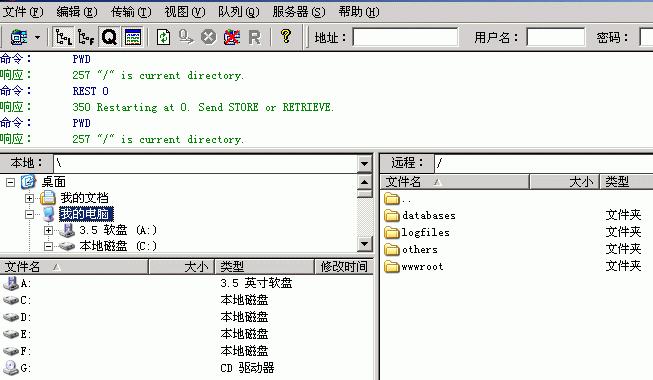Select 3.5 软盘 (A:) in the tree
The height and width of the screenshot is (380, 653).
click(118, 230)
